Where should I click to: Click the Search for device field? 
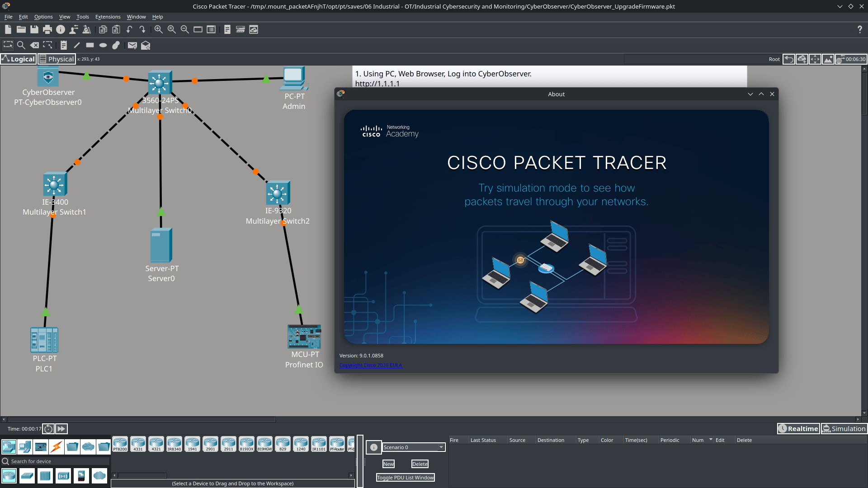tap(59, 461)
